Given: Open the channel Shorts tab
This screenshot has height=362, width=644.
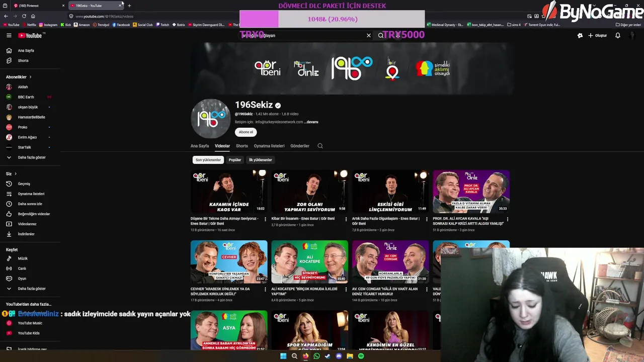Looking at the screenshot, I should click(x=242, y=146).
